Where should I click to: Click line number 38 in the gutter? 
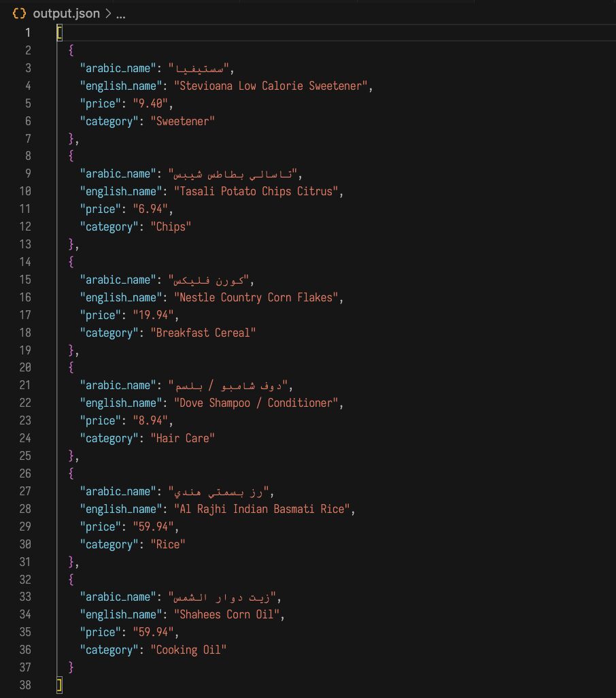click(x=25, y=685)
